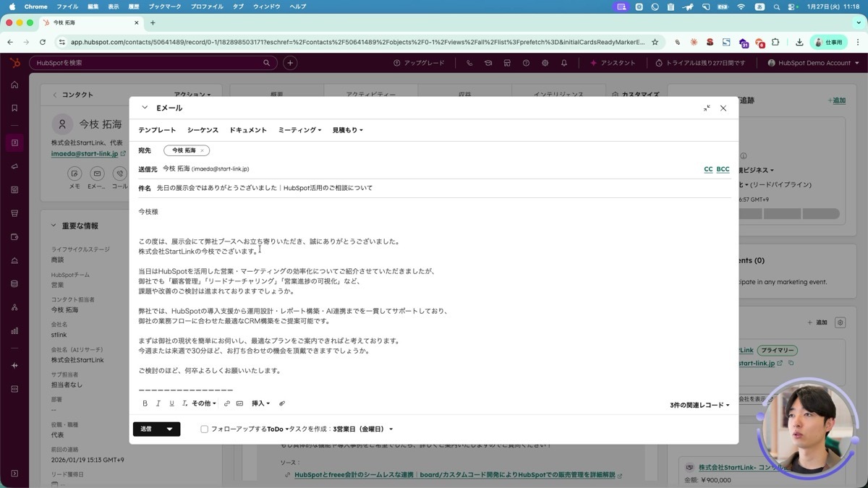Open HubSpot settings gear icon
Screen dimensions: 868x488
tap(545, 63)
